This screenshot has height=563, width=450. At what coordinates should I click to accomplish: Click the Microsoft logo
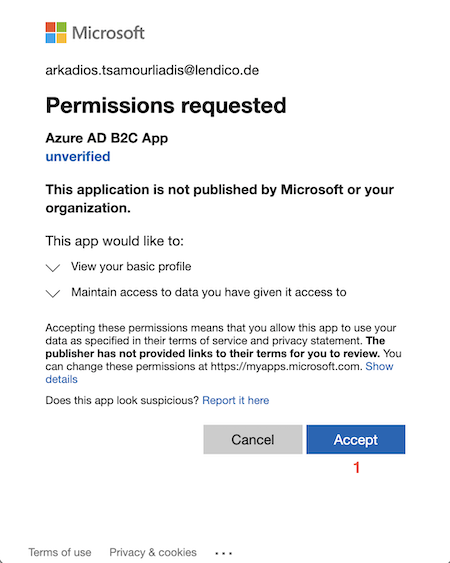(95, 33)
